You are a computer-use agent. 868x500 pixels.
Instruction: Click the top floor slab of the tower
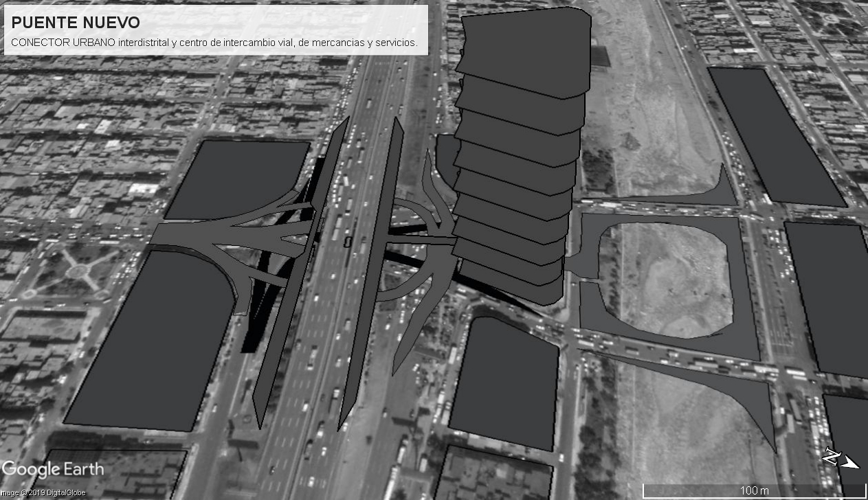pos(526,52)
